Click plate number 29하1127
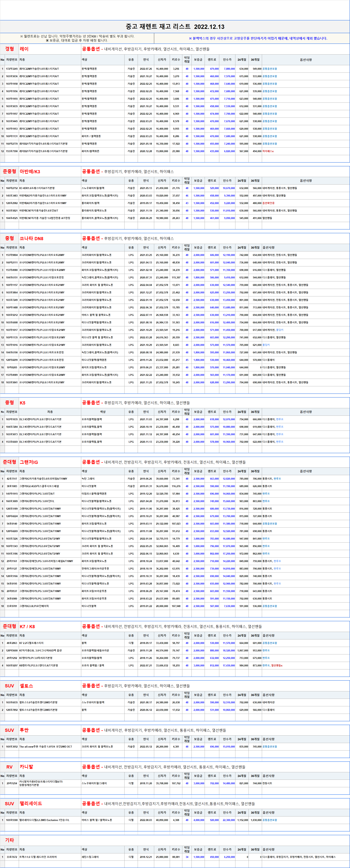The width and height of the screenshot is (350, 868). click(x=12, y=568)
